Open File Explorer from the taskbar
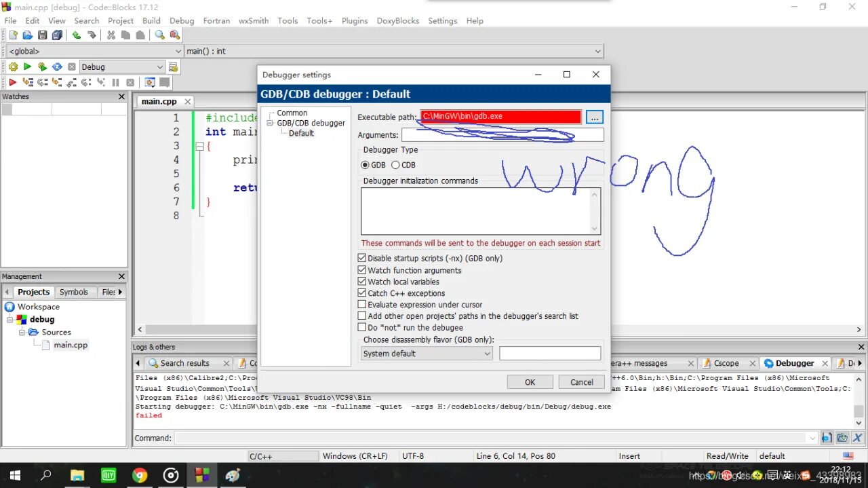The image size is (868, 488). click(x=77, y=475)
